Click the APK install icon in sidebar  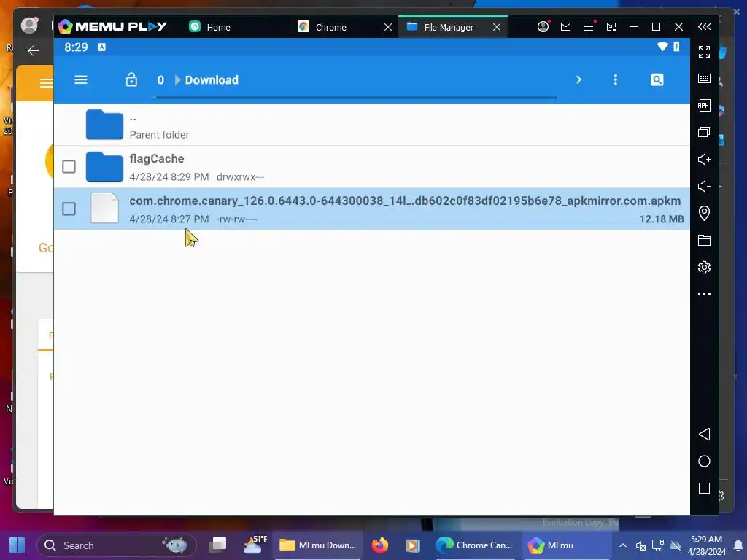tap(704, 105)
